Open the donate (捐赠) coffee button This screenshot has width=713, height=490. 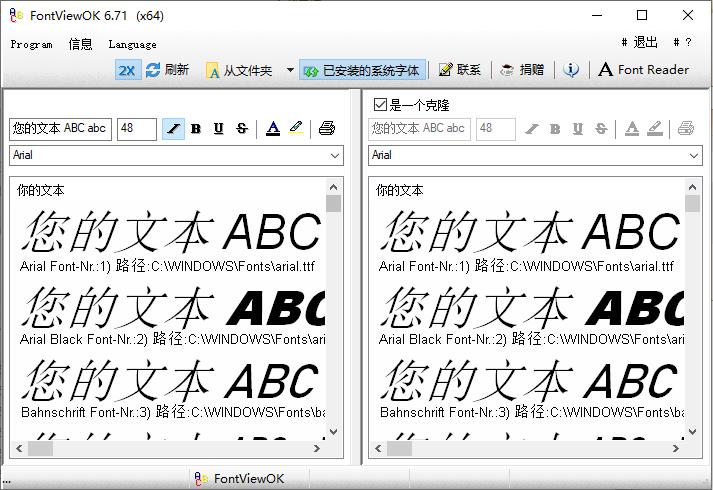pos(522,70)
